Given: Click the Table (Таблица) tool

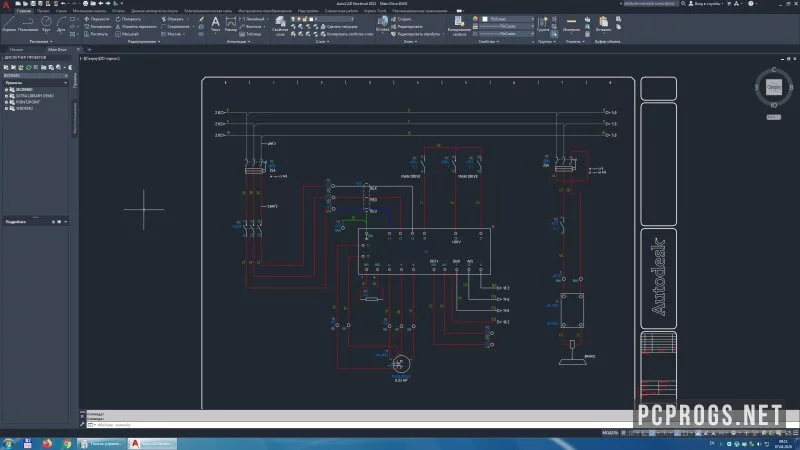Looking at the screenshot, I should click(251, 34).
